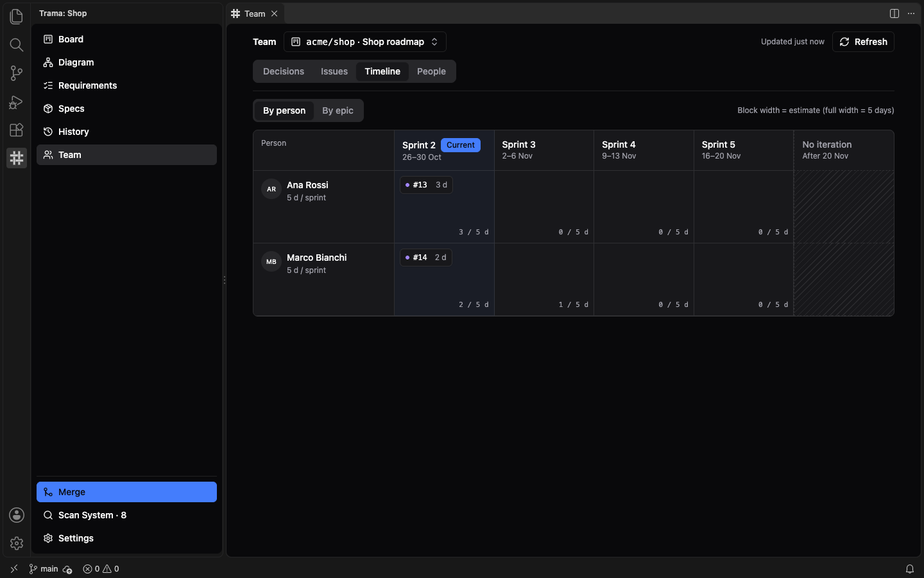Open the Extensions icon

pos(17,130)
